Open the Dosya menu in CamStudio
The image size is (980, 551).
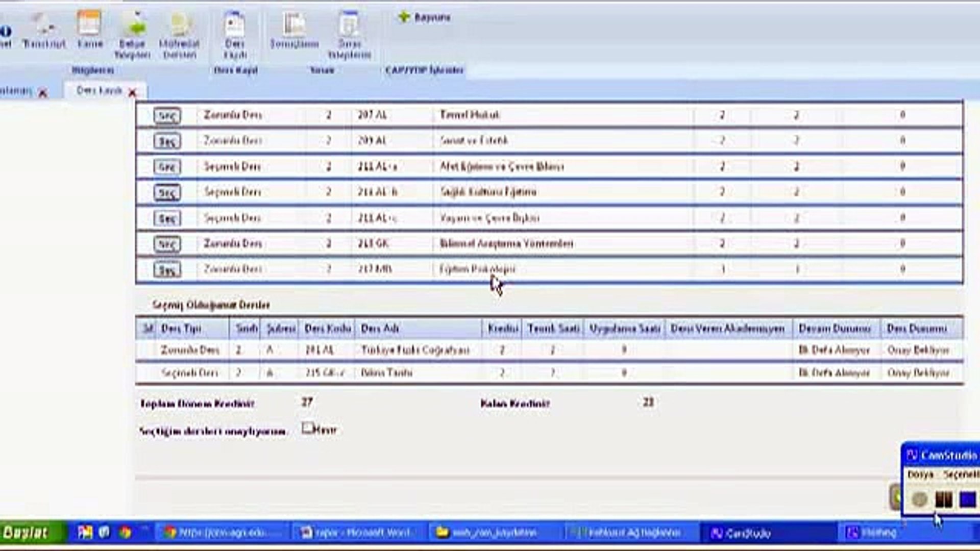920,474
